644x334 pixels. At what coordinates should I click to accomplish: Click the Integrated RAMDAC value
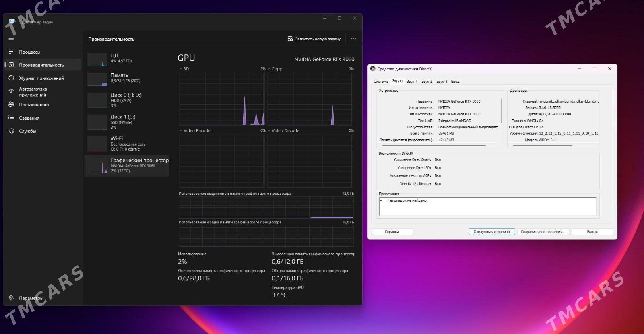coord(454,121)
